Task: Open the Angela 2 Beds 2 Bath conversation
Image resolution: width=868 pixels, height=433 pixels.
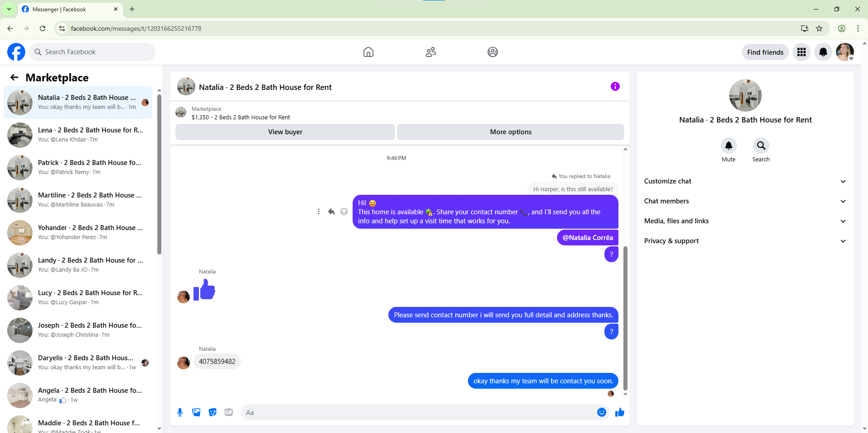Action: (78, 395)
